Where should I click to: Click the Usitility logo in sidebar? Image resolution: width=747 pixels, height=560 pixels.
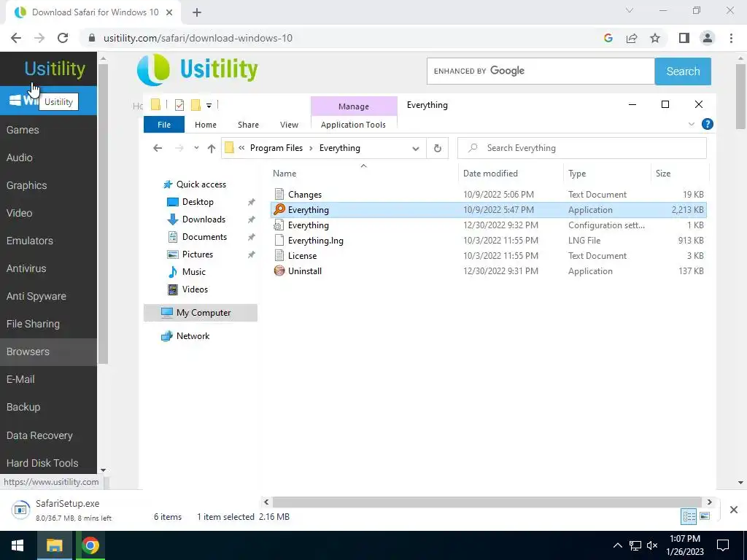[55, 69]
